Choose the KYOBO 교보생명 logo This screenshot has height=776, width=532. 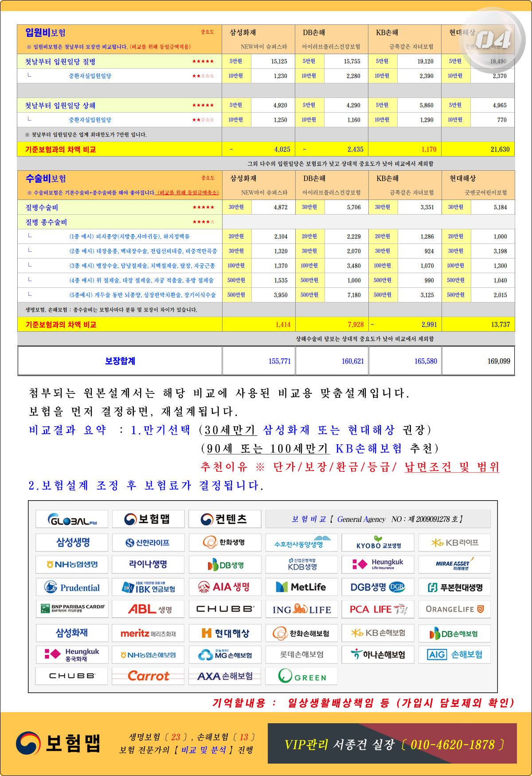[x=378, y=542]
